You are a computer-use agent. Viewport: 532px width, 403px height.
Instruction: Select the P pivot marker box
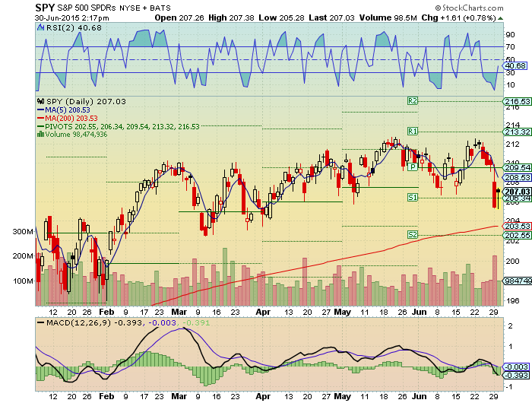tap(413, 167)
